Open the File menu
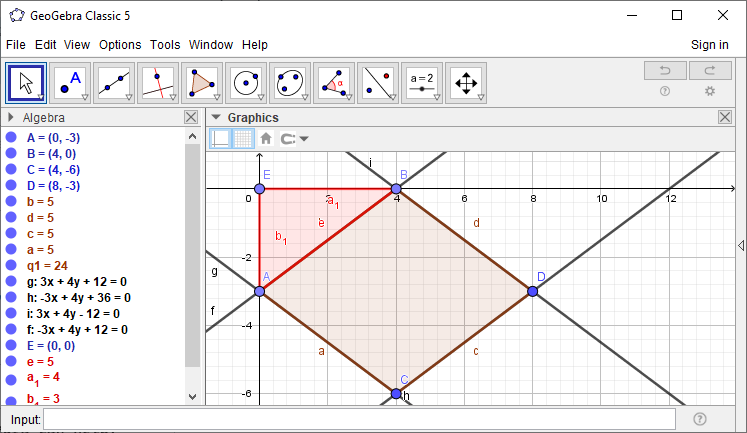The image size is (747, 433). point(16,45)
